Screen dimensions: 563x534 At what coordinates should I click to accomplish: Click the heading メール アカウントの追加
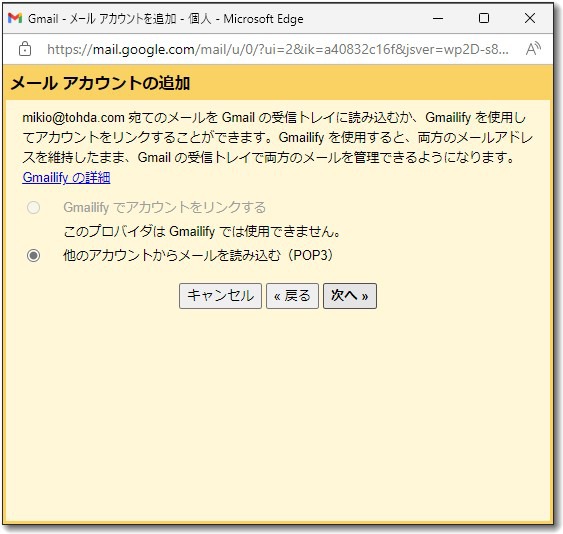tap(101, 83)
